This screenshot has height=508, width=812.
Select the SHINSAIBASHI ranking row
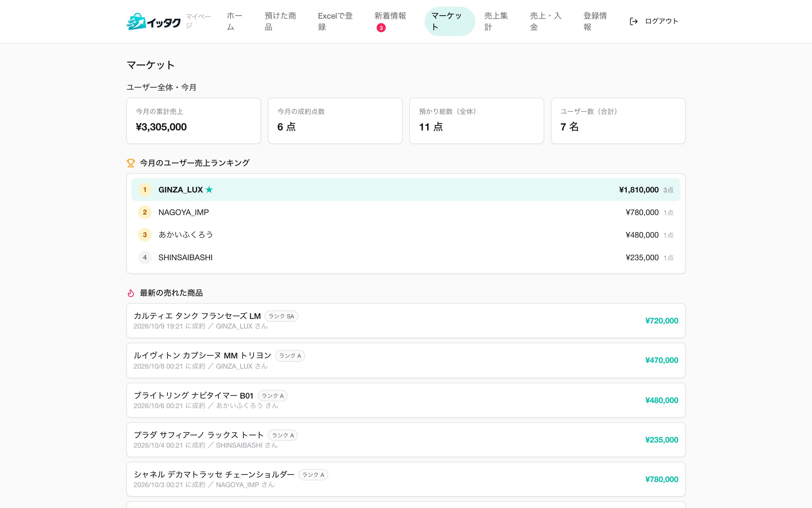click(x=406, y=257)
